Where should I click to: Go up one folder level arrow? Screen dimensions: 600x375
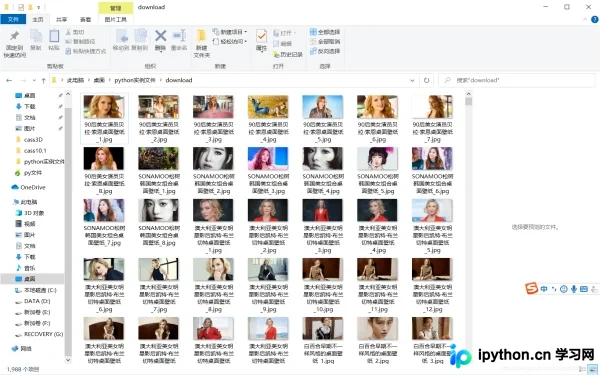tap(44, 80)
